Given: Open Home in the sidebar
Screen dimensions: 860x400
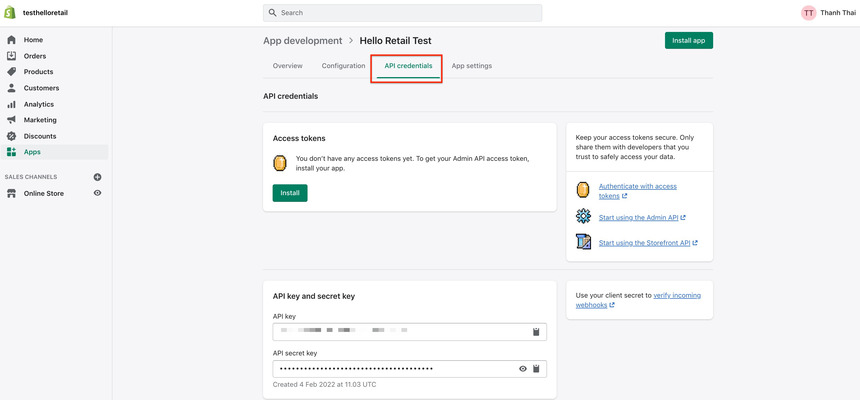Looking at the screenshot, I should click(x=33, y=40).
